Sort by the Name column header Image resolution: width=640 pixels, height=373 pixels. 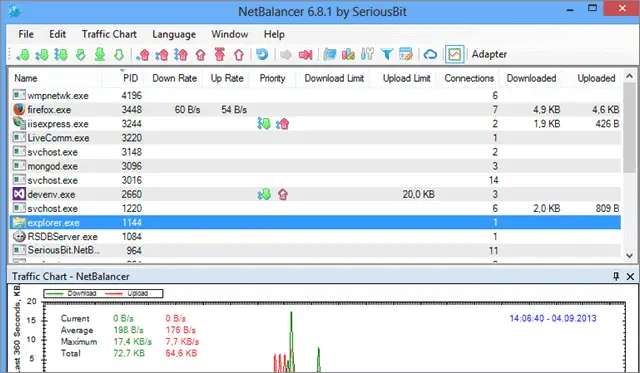click(55, 78)
